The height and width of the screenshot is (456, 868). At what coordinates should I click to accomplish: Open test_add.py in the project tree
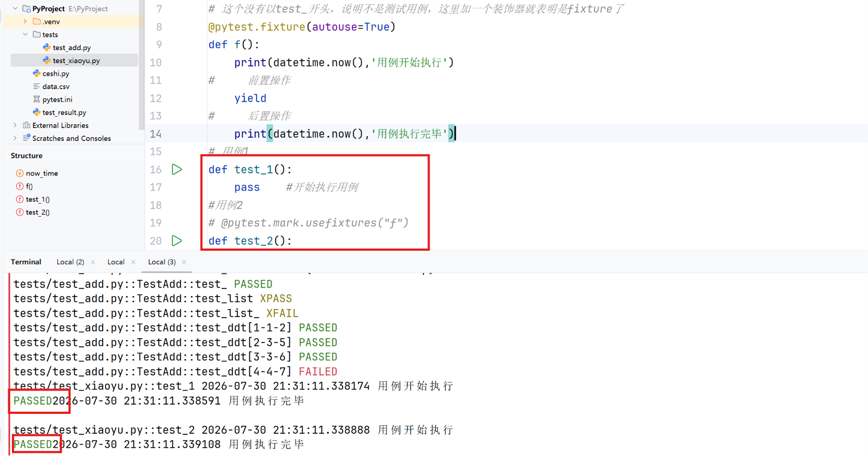pyautogui.click(x=72, y=48)
